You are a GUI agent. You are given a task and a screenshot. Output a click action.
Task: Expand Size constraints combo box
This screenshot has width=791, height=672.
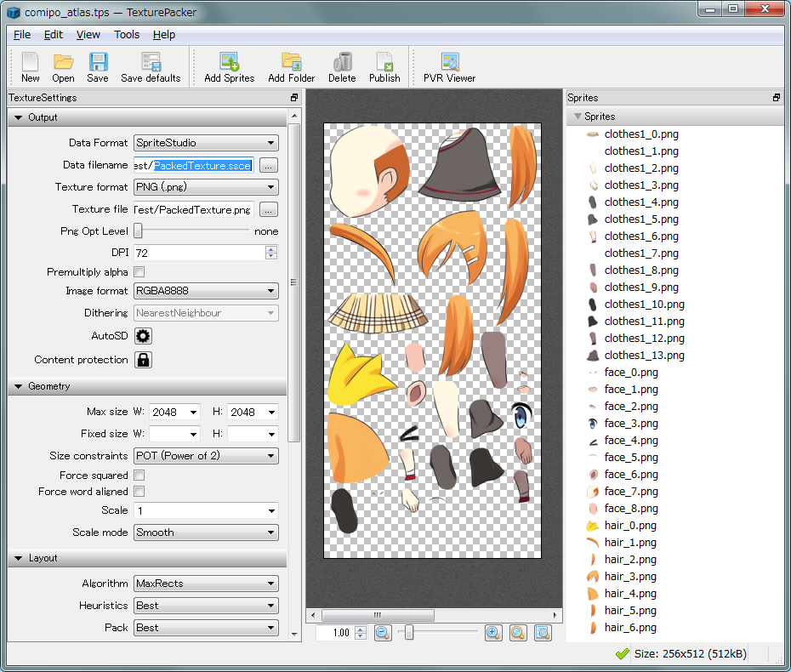click(x=206, y=456)
